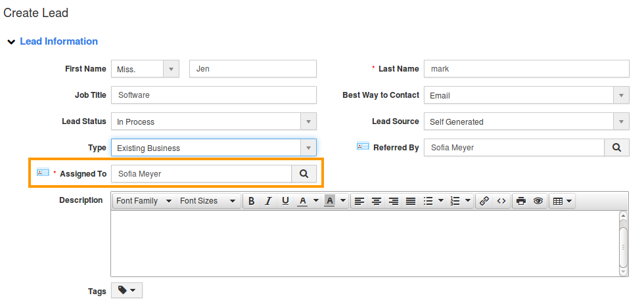Click the Job Title field
644x304 pixels.
coord(214,95)
